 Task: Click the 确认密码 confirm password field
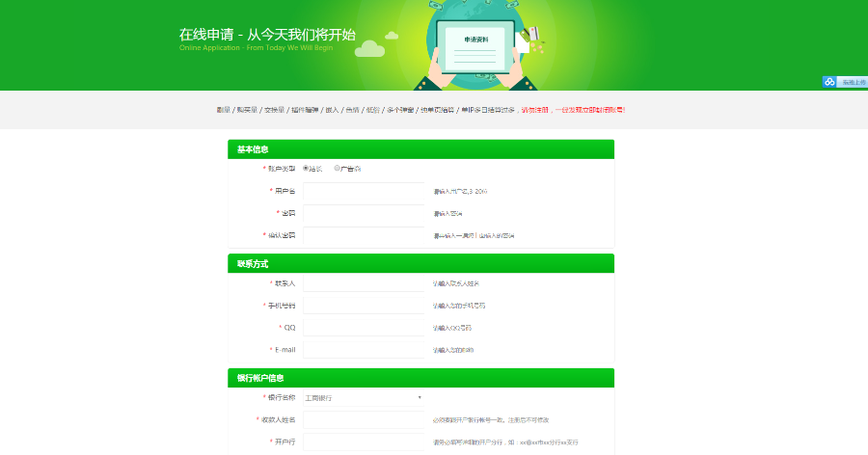coord(364,235)
